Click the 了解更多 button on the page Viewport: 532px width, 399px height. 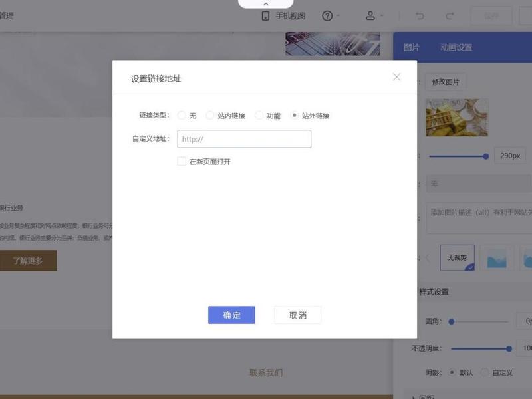coord(28,261)
